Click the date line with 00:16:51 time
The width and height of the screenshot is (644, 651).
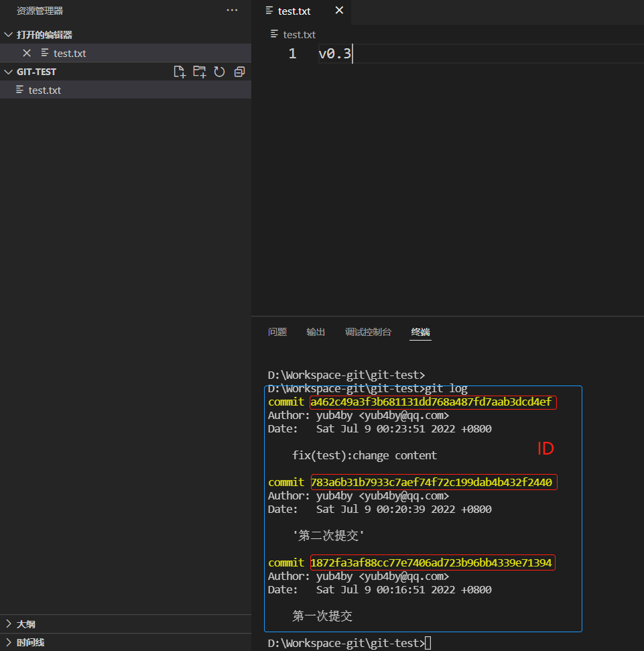(380, 589)
